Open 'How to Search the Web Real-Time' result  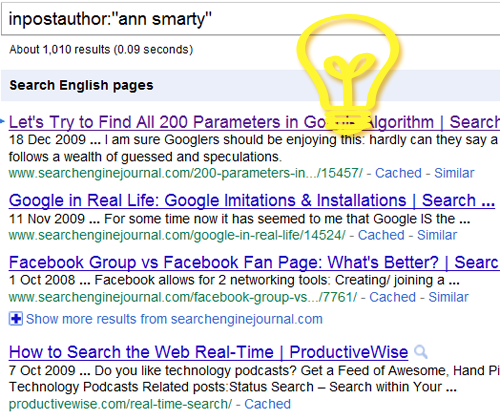[208, 352]
